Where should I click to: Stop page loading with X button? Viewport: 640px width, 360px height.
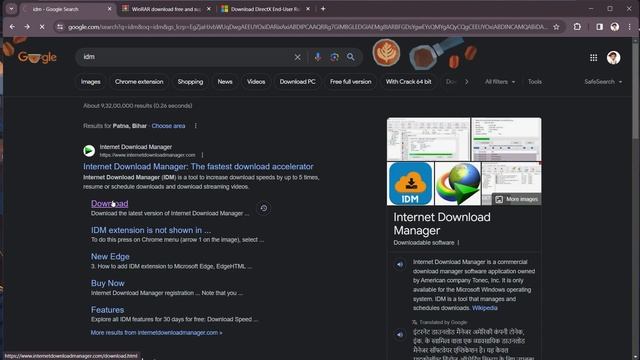click(x=42, y=27)
